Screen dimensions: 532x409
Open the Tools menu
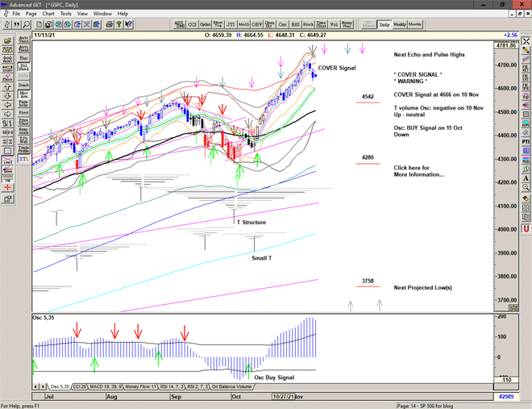click(66, 14)
